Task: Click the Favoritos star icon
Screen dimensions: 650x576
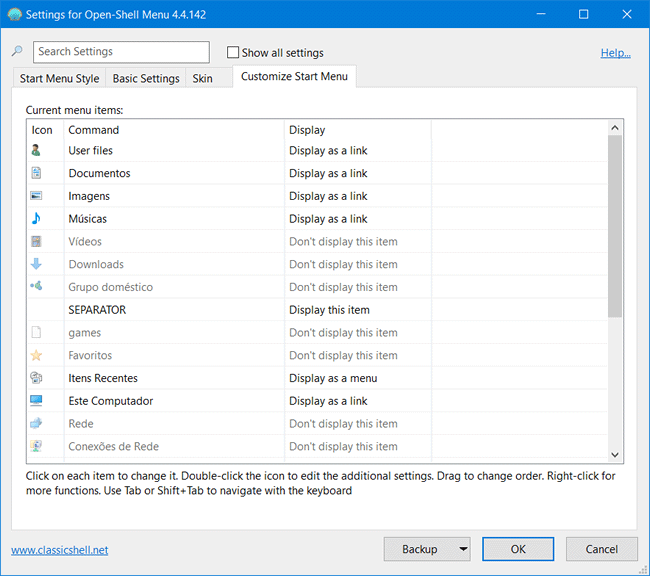Action: (x=36, y=356)
